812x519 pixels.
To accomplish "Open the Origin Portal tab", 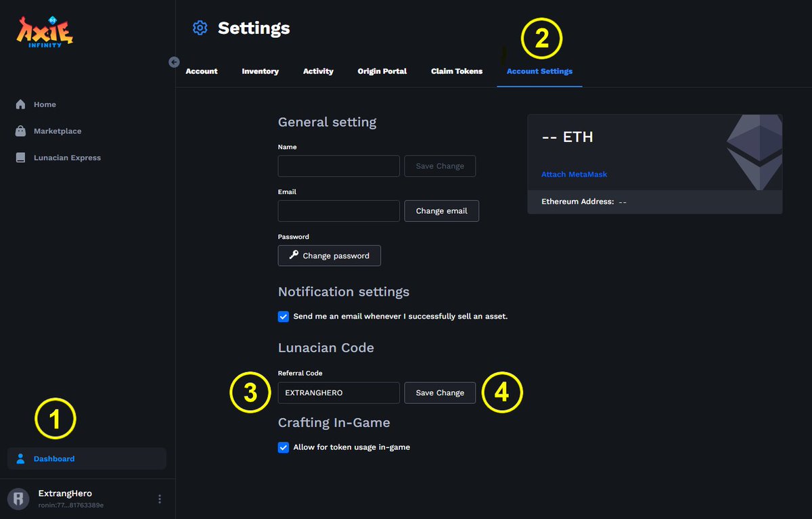I will click(x=382, y=71).
